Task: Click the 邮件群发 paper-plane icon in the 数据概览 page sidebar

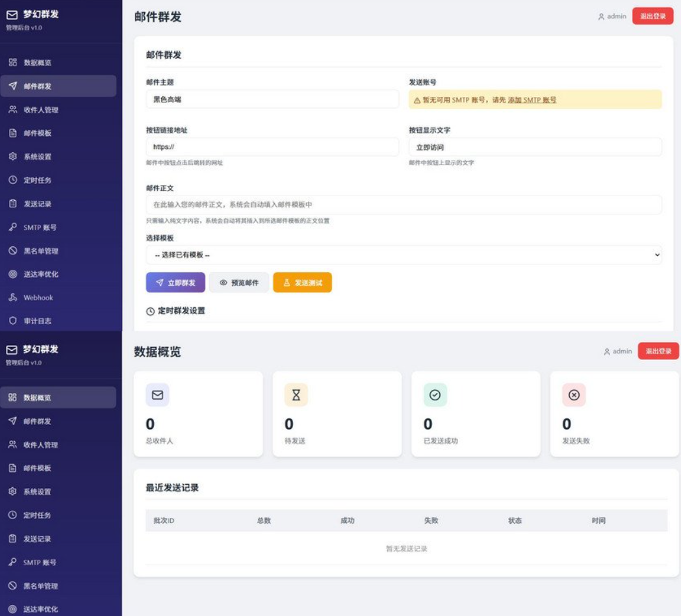Action: tap(12, 420)
